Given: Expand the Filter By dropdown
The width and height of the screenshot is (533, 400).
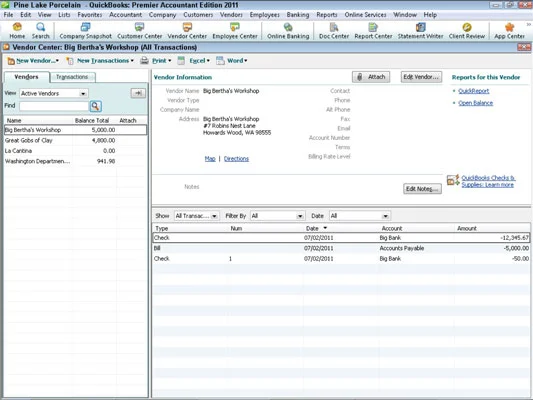Looking at the screenshot, I should (299, 216).
